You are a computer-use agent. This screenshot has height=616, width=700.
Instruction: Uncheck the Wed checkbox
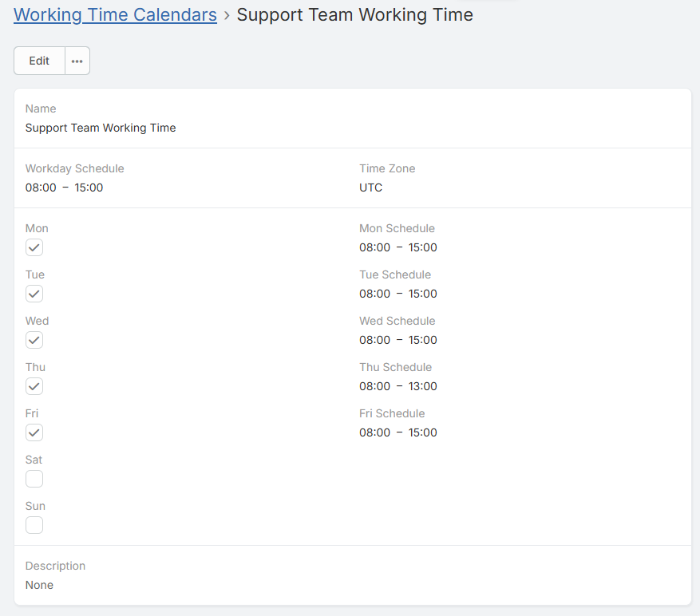click(x=34, y=340)
